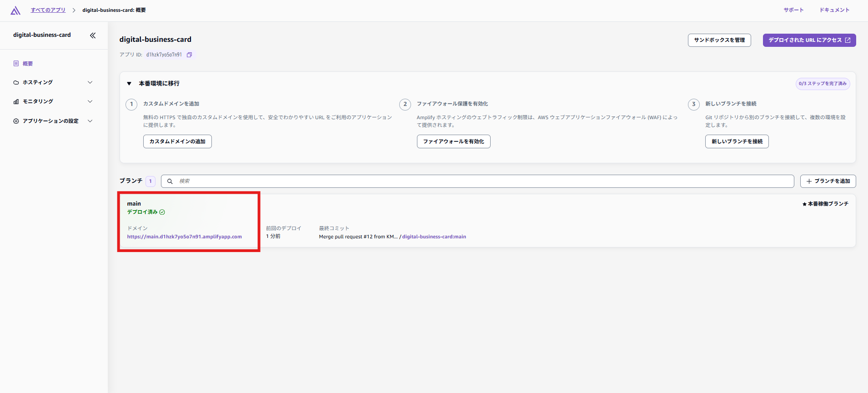Click the 本番稼働ブランチ label
The height and width of the screenshot is (393, 868).
tap(828, 204)
